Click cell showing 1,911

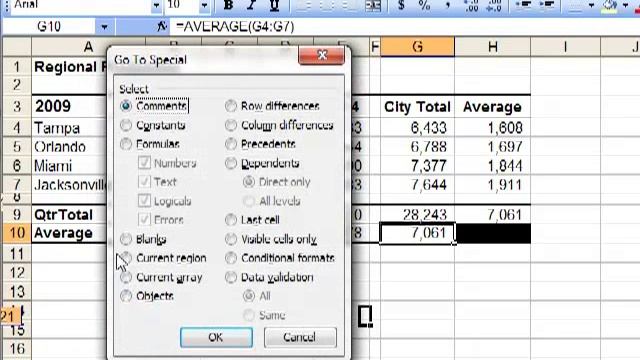tap(492, 185)
